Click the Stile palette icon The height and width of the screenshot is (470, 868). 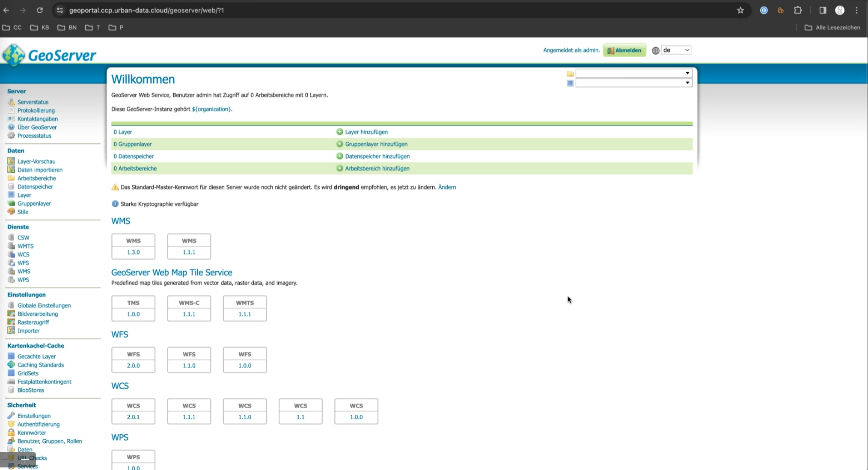(11, 212)
